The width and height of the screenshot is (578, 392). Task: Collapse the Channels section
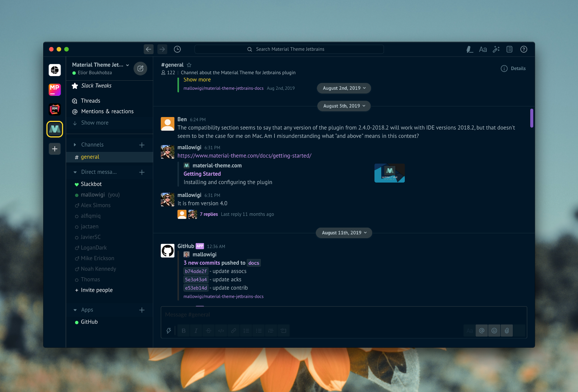coord(75,145)
